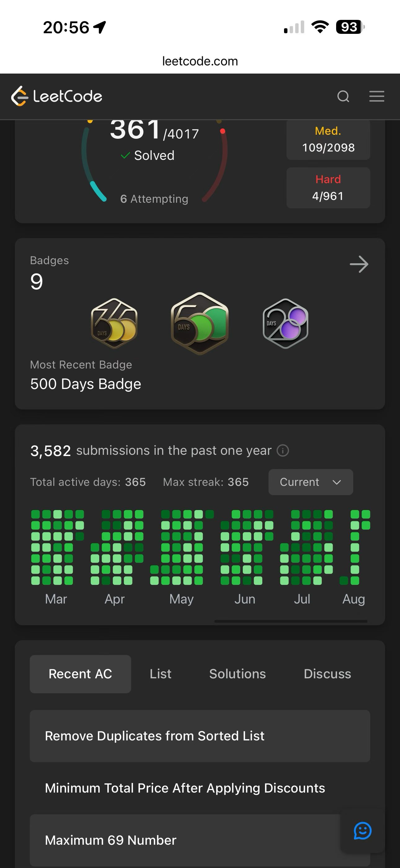
Task: Tap the Hard 4/961 stats box
Action: click(x=328, y=188)
